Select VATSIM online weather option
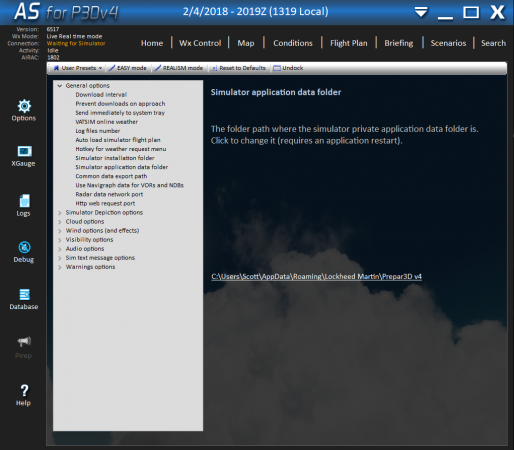 point(106,122)
